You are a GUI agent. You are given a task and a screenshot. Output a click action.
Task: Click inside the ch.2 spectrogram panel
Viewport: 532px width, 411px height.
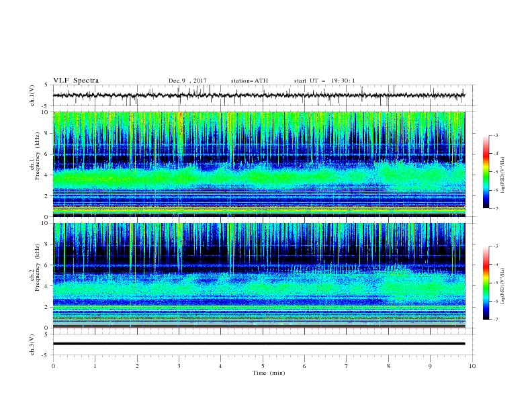pyautogui.click(x=259, y=275)
